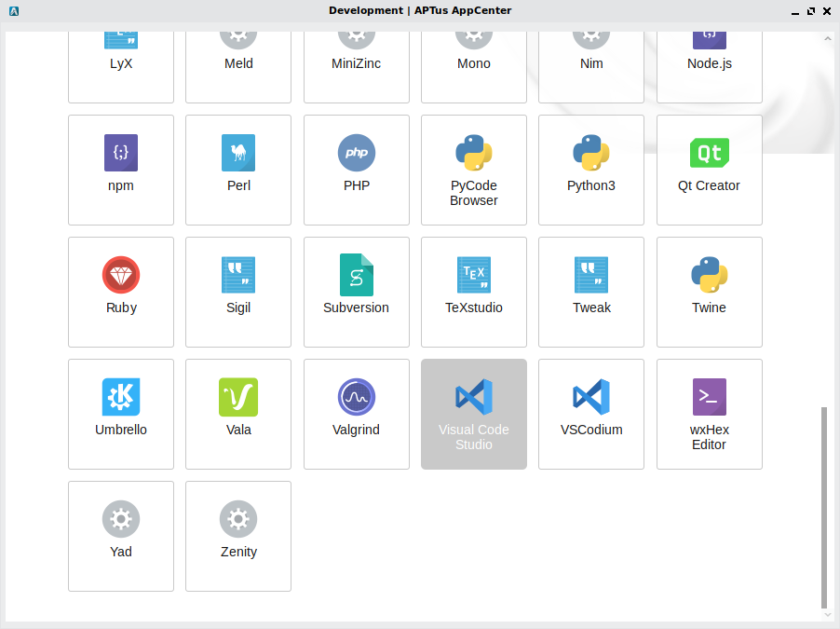Image resolution: width=840 pixels, height=629 pixels.
Task: Select the Tweak icon
Action: pos(591,275)
